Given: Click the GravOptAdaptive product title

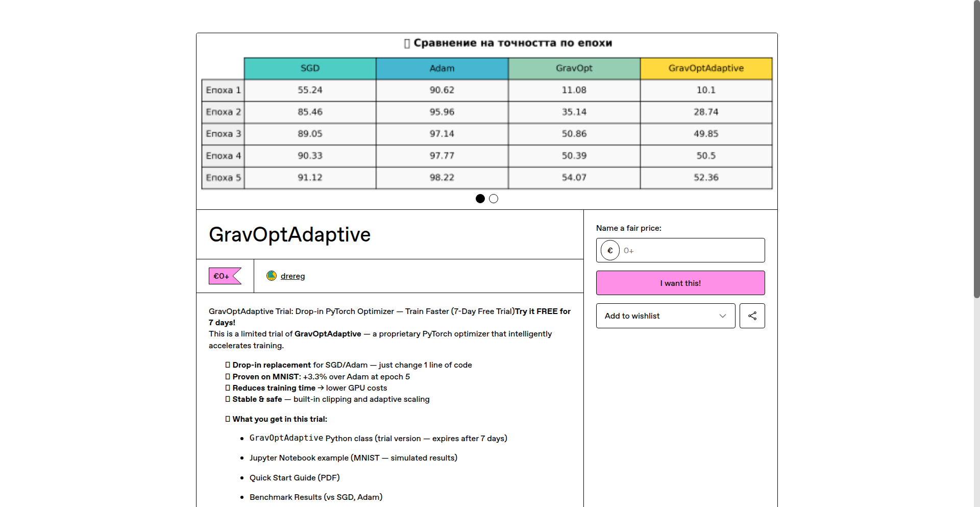Looking at the screenshot, I should click(x=289, y=234).
